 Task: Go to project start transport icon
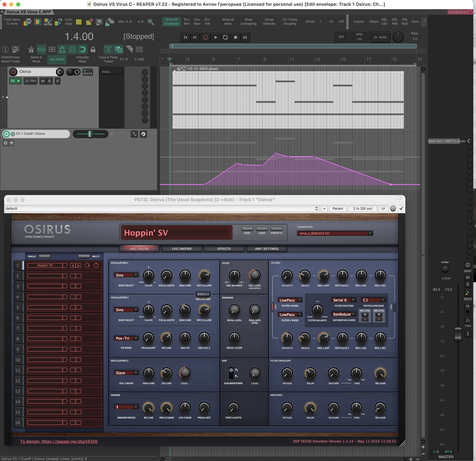point(186,37)
